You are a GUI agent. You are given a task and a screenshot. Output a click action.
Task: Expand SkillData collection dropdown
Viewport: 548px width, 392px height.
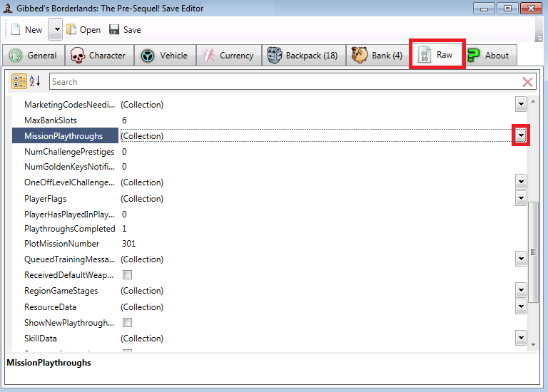click(x=521, y=338)
